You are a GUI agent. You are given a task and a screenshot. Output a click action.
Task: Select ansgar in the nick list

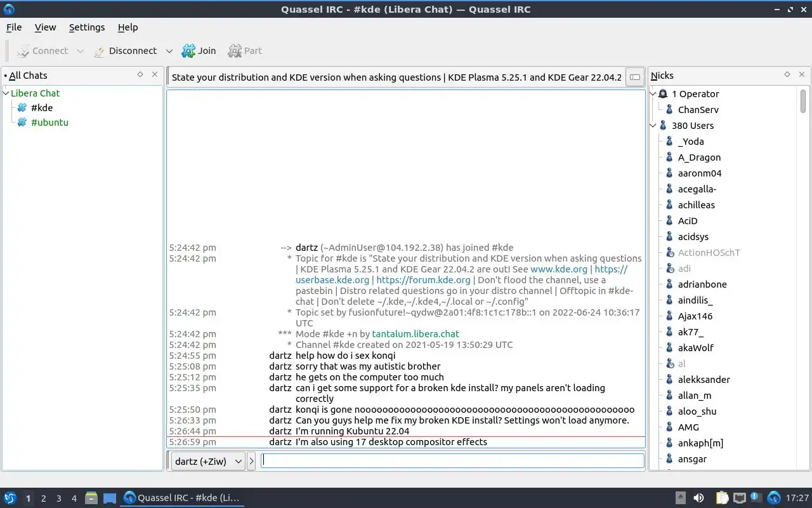[692, 458]
